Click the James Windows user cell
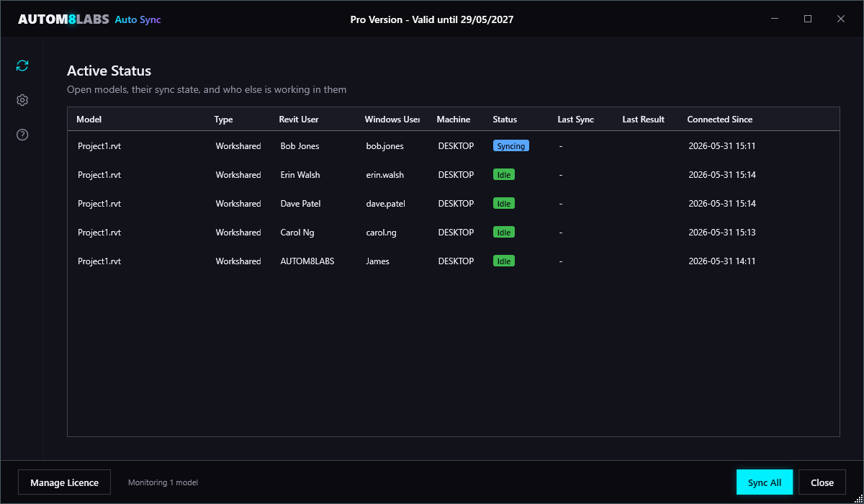 tap(378, 261)
